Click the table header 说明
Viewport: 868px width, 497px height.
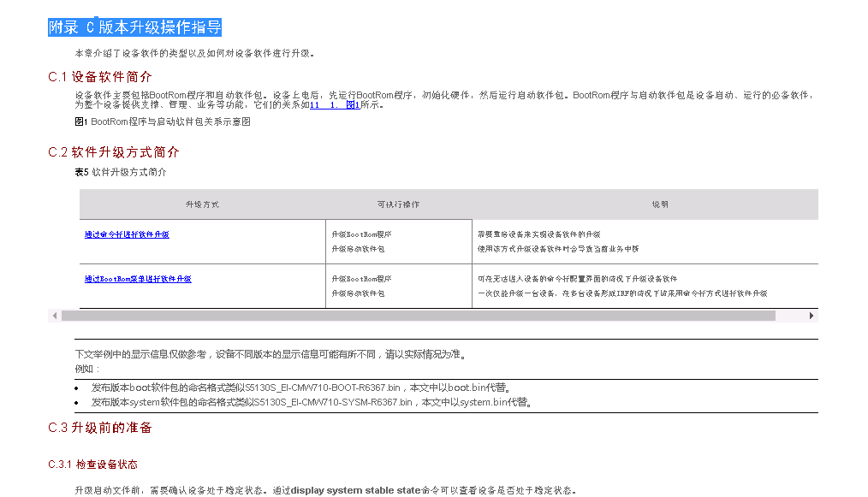(x=660, y=204)
